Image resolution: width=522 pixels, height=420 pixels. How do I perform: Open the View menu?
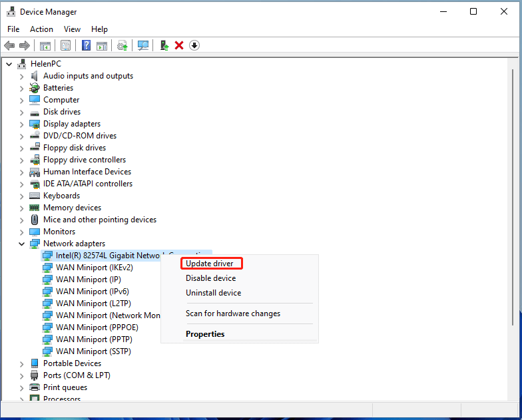(x=72, y=29)
